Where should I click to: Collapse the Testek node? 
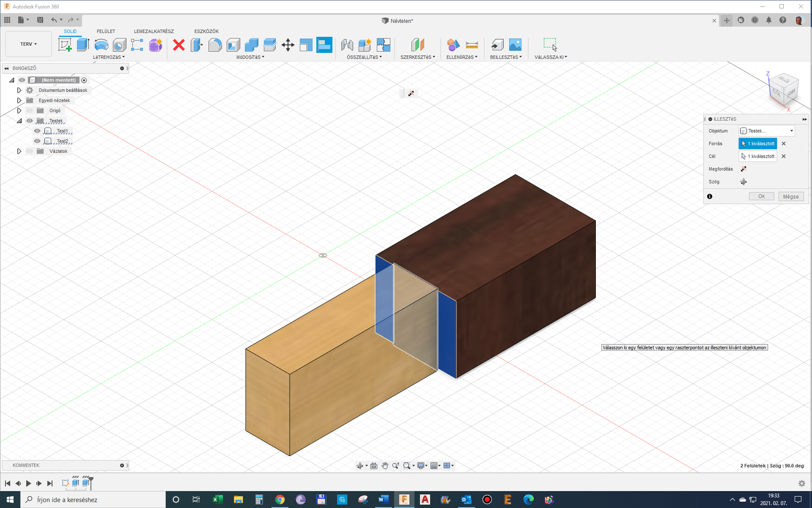(x=19, y=121)
